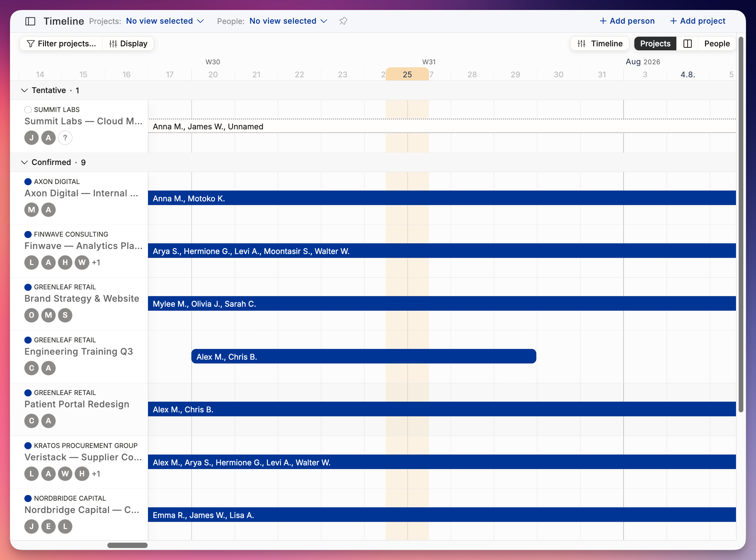
Task: Click unnamed placeholder avatar in Summit Labs
Action: (65, 138)
